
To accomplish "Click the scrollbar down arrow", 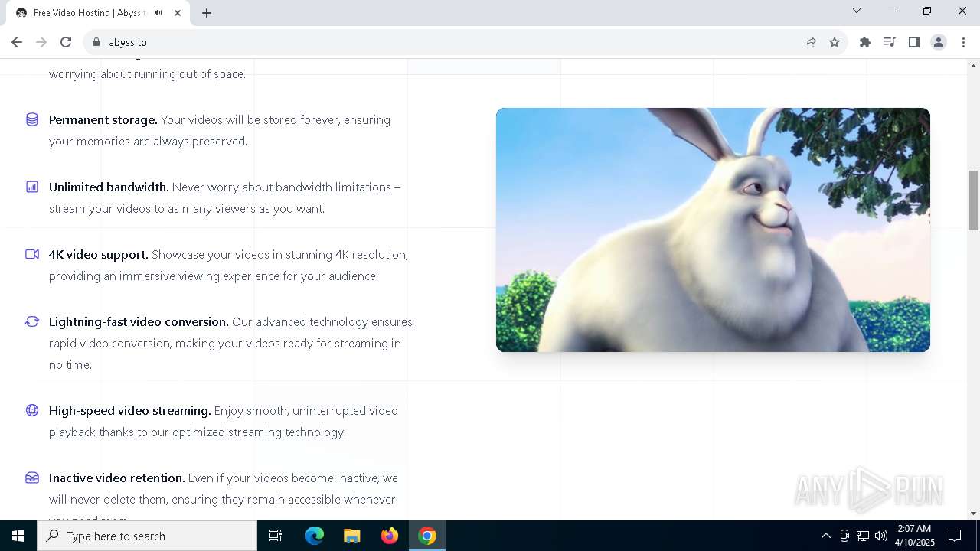I will pyautogui.click(x=973, y=514).
